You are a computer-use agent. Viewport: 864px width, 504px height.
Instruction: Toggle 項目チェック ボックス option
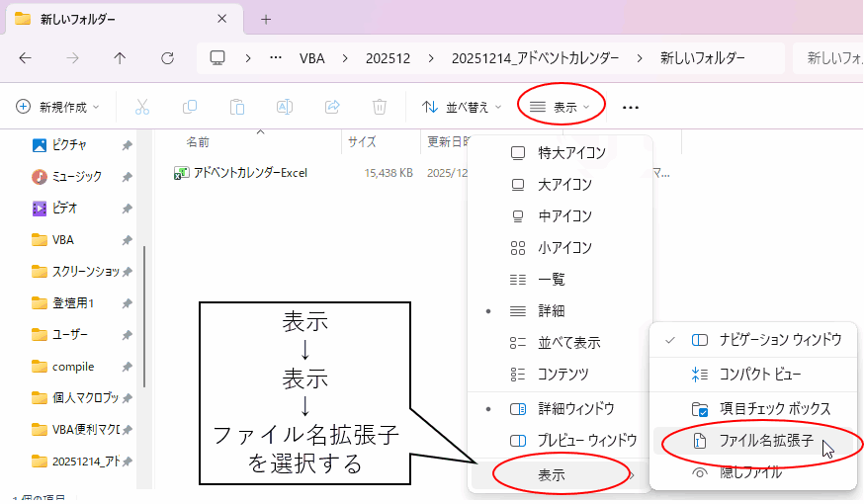tap(753, 409)
